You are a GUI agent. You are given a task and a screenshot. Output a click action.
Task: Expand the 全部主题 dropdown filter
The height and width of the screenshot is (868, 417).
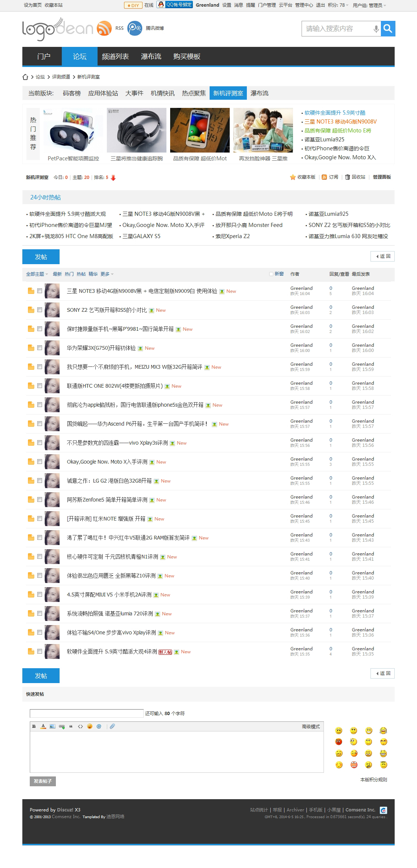[x=37, y=274]
